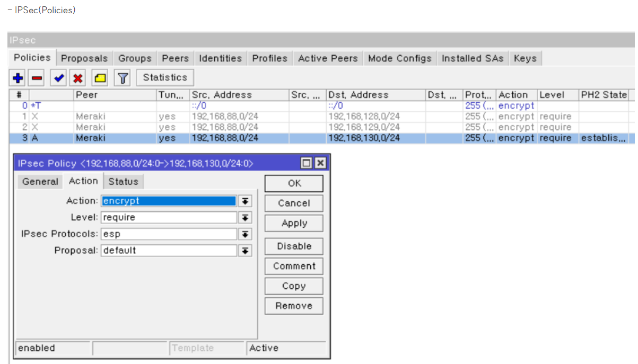Disable policy with red X icon
The image size is (638, 364).
[x=78, y=78]
